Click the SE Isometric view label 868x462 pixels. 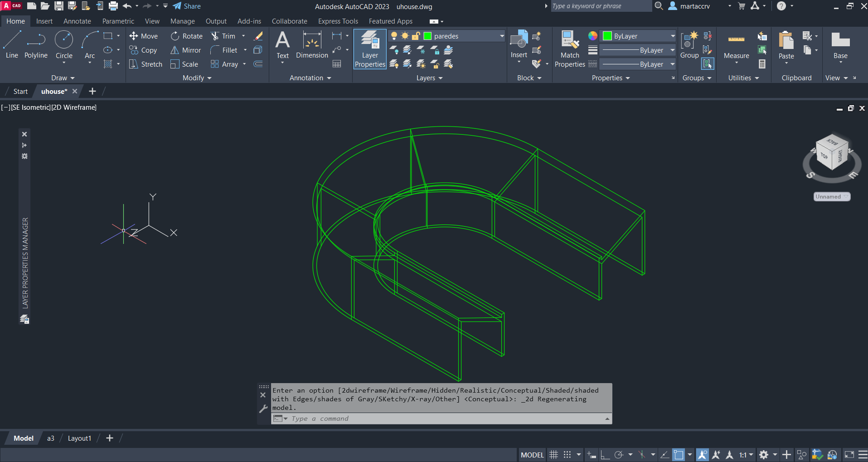(x=30, y=107)
